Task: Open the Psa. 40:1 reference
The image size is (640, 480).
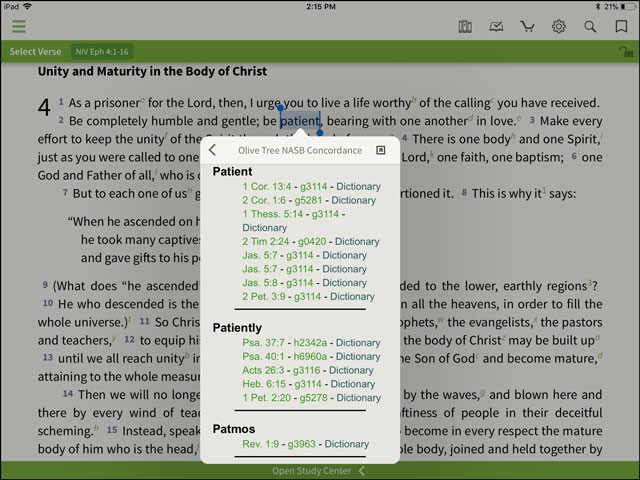Action: tap(263, 357)
